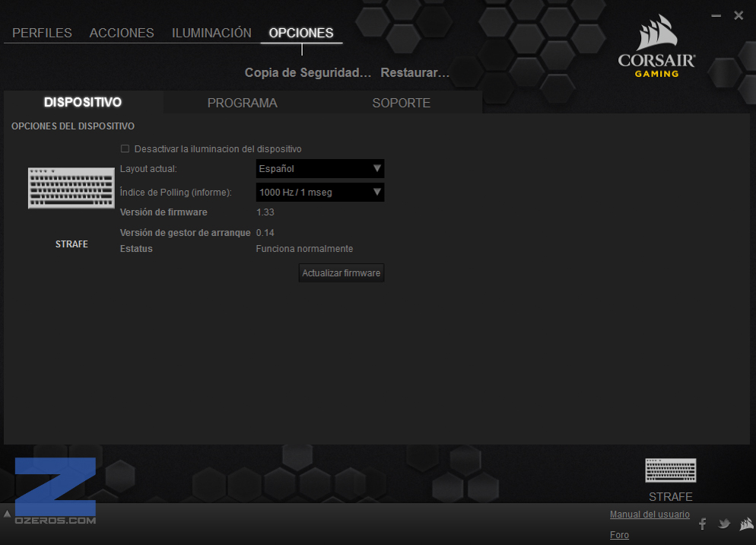Click the Restaurar... button

click(415, 73)
